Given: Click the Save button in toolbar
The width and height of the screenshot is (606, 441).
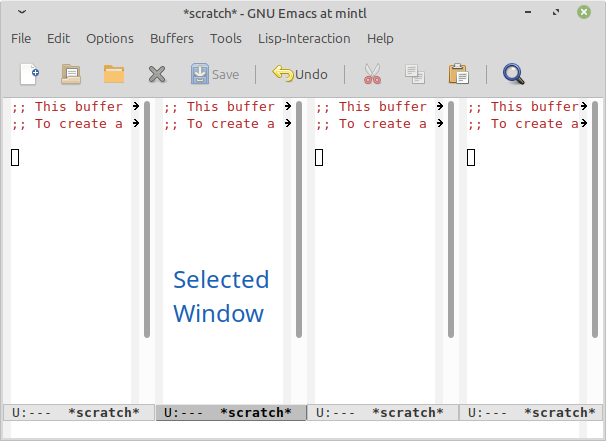Looking at the screenshot, I should (215, 74).
